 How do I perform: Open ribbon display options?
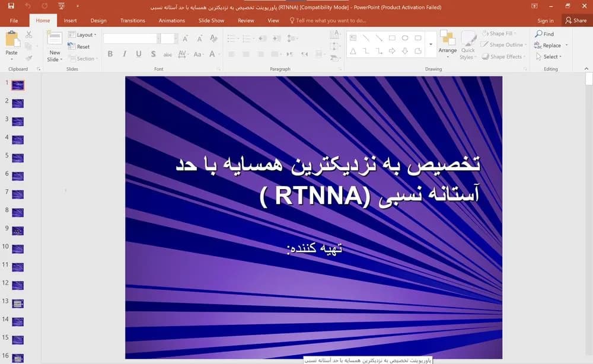coord(534,6)
